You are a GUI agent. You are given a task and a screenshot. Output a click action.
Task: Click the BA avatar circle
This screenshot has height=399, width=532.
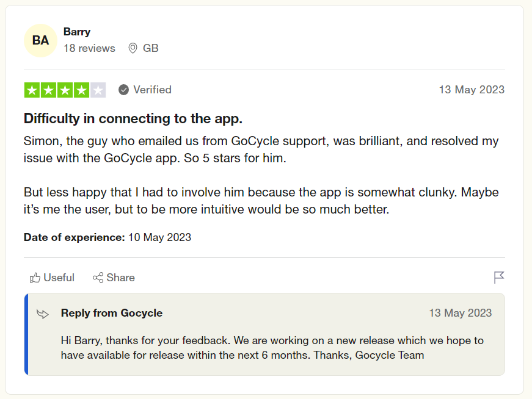coord(40,40)
